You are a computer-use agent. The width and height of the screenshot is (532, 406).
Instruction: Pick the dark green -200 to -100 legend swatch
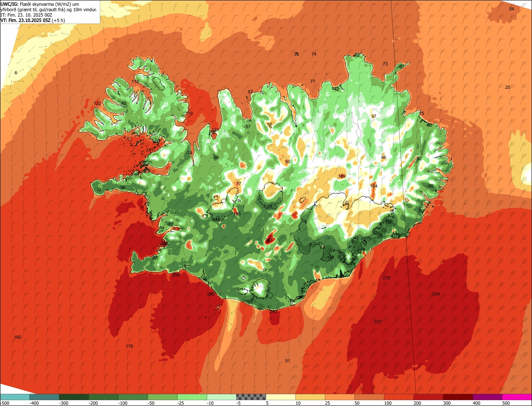pyautogui.click(x=103, y=397)
